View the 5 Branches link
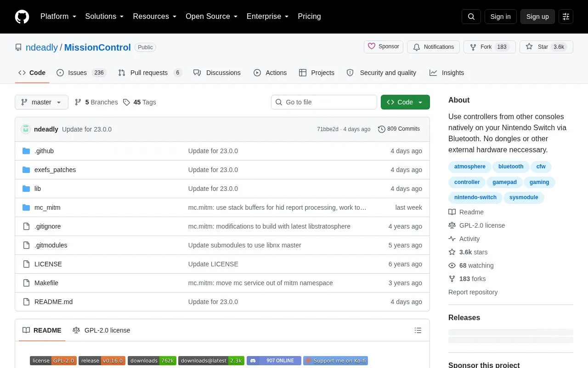The height and width of the screenshot is (368, 588). [96, 102]
